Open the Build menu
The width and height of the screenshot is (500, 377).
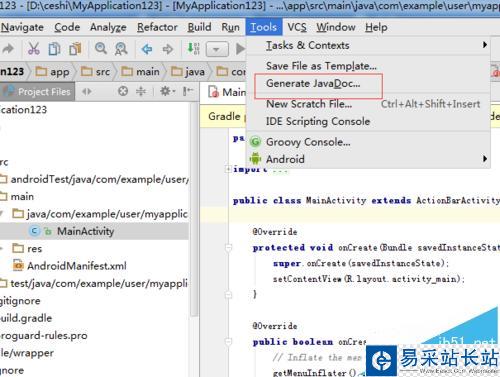[x=199, y=27]
